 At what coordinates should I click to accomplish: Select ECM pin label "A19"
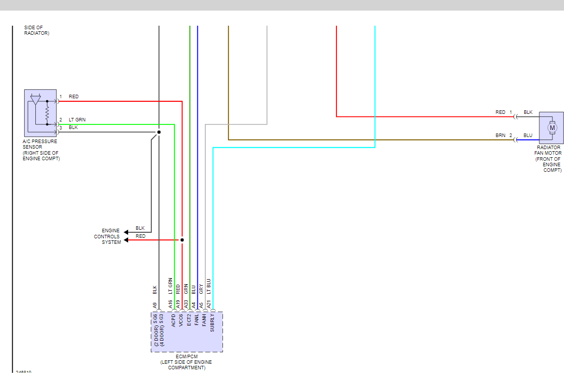[178, 304]
